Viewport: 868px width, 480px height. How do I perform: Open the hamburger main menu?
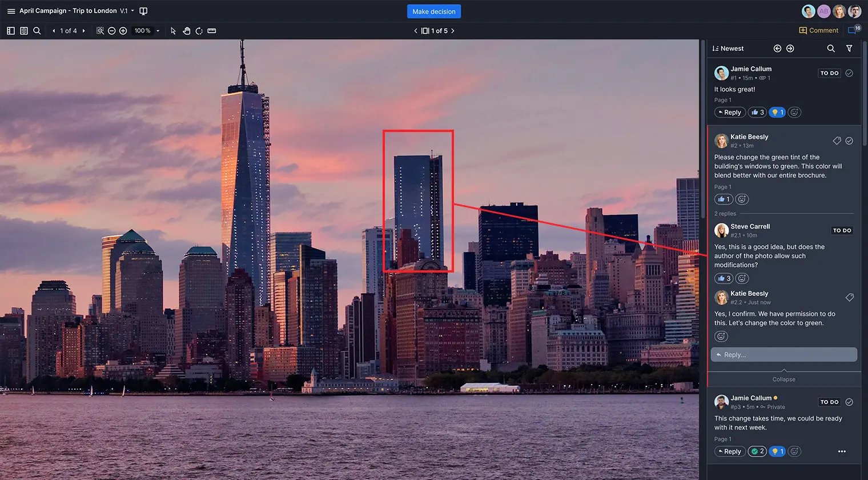(11, 11)
